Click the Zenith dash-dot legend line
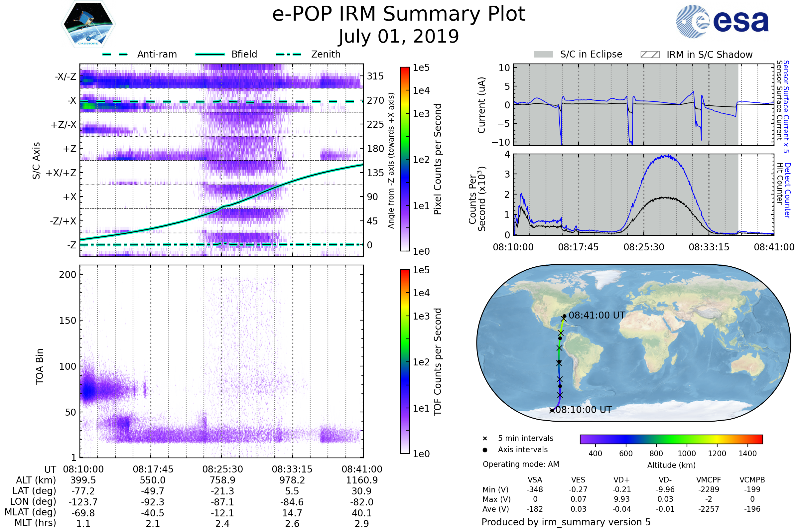The width and height of the screenshot is (798, 532). point(289,54)
